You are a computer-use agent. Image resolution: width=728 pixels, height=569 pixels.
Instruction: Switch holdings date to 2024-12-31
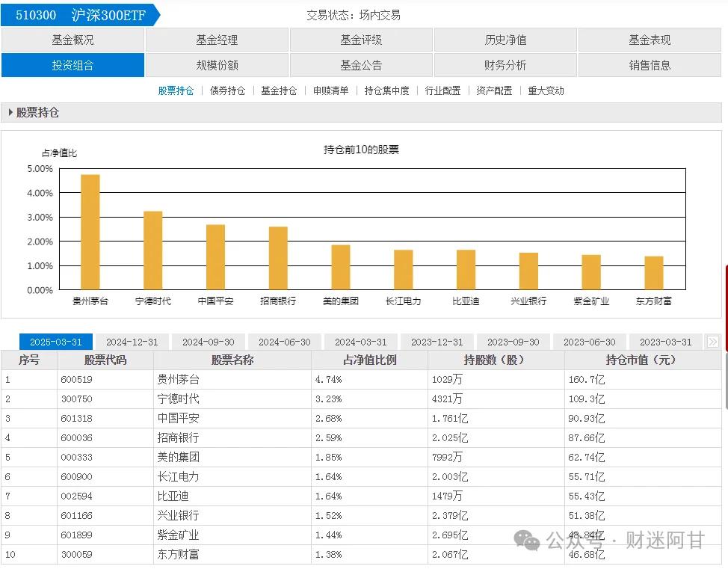[x=132, y=341]
